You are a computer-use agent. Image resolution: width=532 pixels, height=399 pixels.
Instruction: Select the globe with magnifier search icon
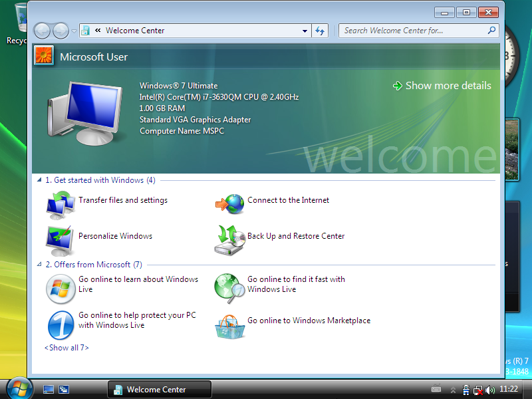pyautogui.click(x=229, y=289)
